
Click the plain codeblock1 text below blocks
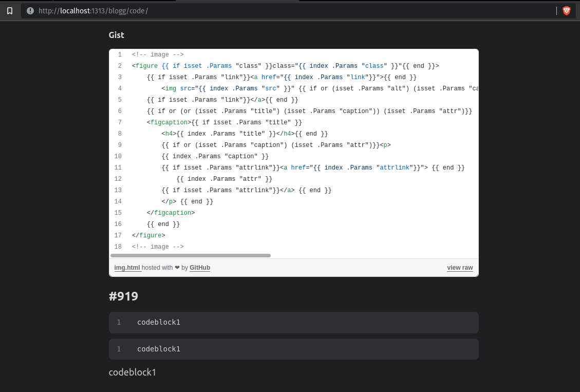(132, 372)
